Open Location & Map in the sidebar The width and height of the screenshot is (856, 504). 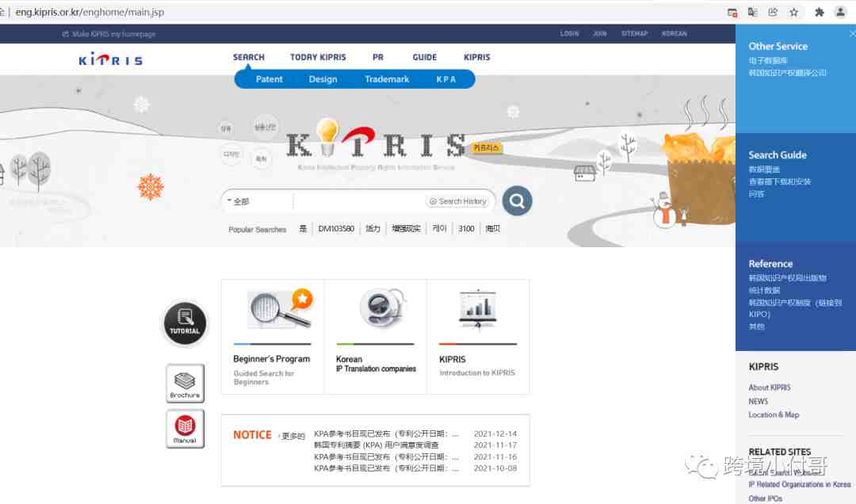point(774,415)
